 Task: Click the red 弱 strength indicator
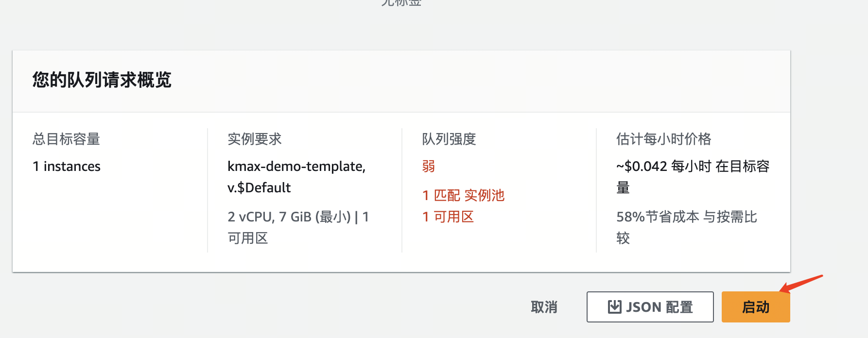pyautogui.click(x=428, y=167)
